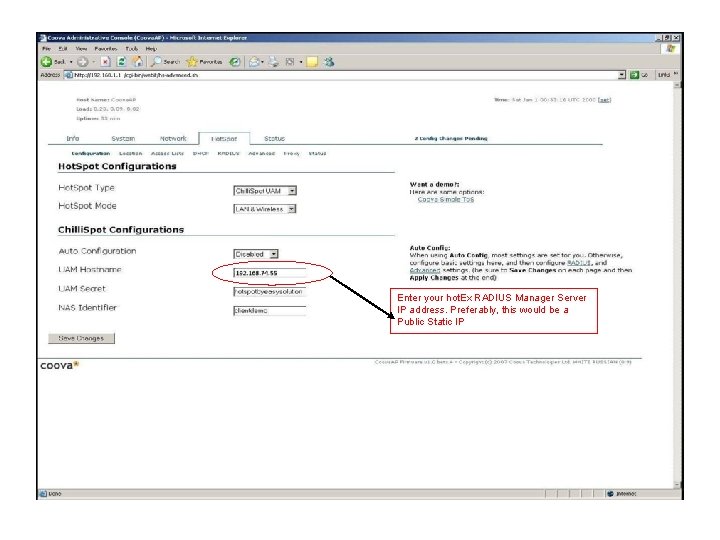Image resolution: width=720 pixels, height=540 pixels.
Task: Go back using the green Back arrow
Action: [x=46, y=62]
